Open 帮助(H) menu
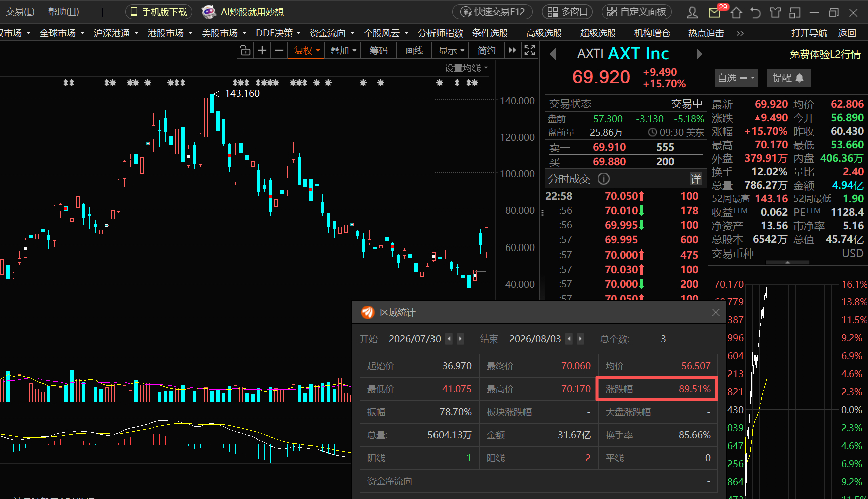 click(64, 12)
